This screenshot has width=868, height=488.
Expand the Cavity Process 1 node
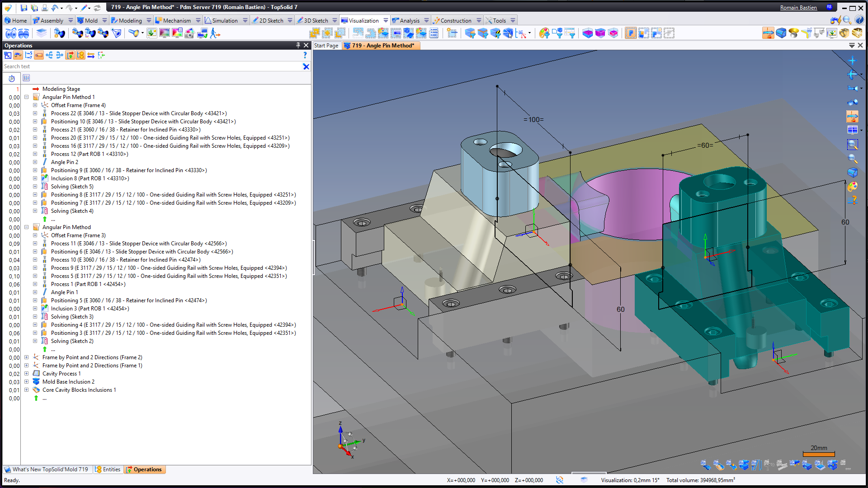click(x=27, y=374)
